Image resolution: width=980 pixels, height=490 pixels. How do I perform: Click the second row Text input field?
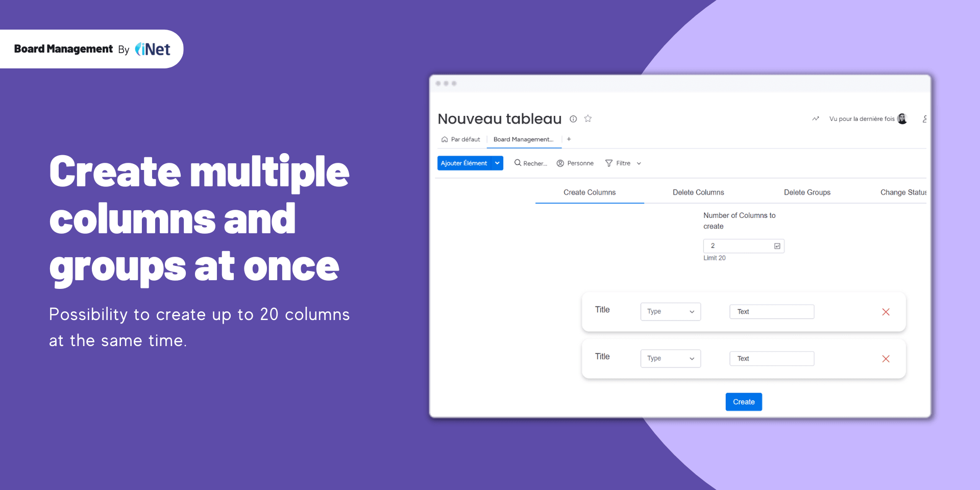(x=772, y=359)
